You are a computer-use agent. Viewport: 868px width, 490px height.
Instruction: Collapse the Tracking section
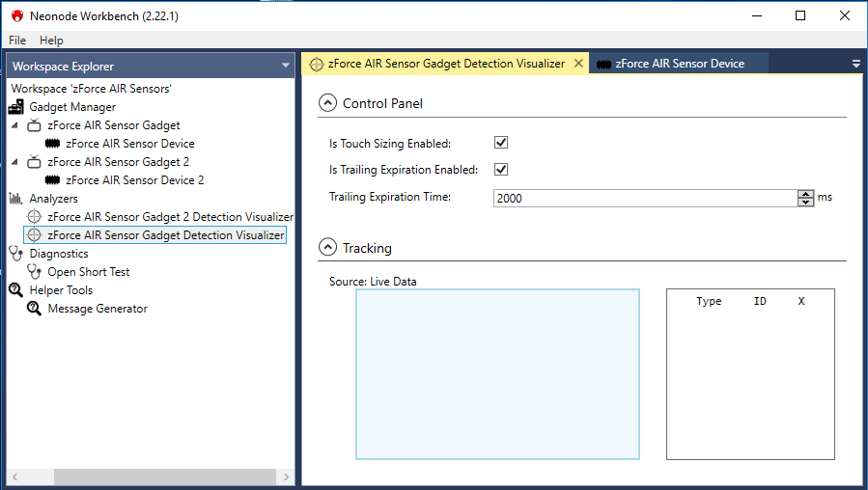(x=327, y=248)
